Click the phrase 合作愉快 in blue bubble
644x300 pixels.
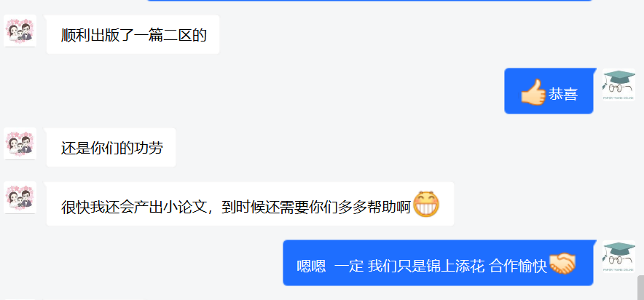(518, 267)
